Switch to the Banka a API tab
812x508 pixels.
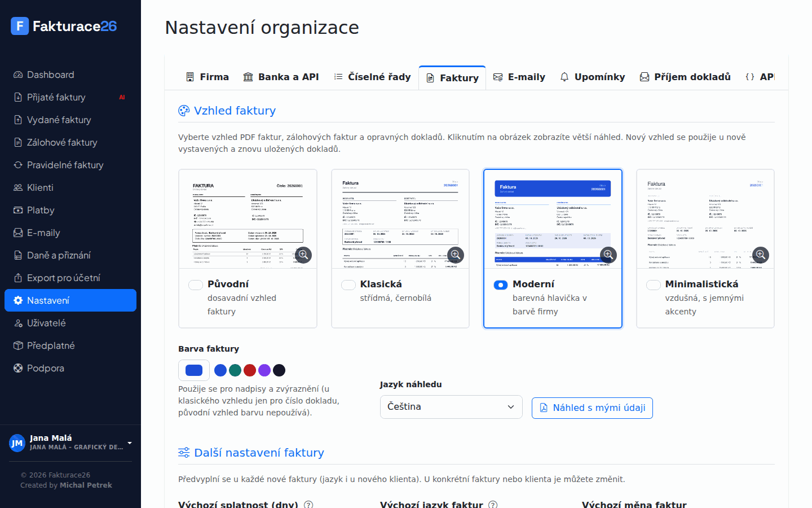pyautogui.click(x=281, y=77)
